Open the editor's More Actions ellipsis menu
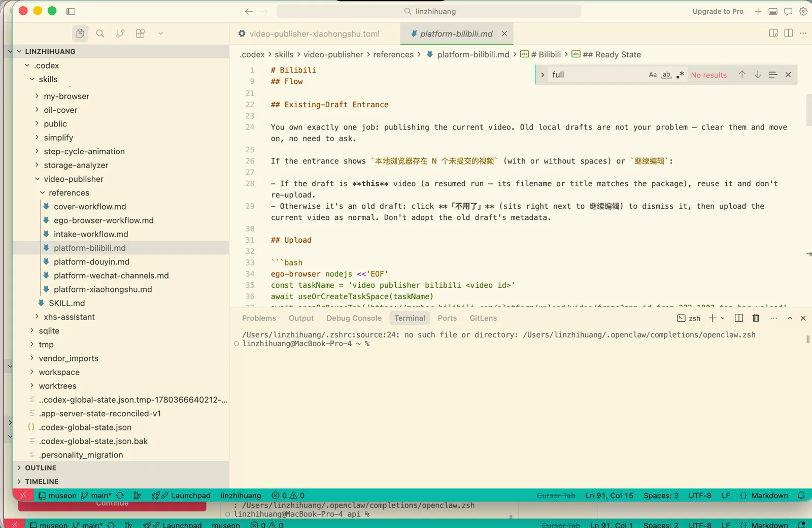Image resolution: width=812 pixels, height=528 pixels. pos(803,33)
